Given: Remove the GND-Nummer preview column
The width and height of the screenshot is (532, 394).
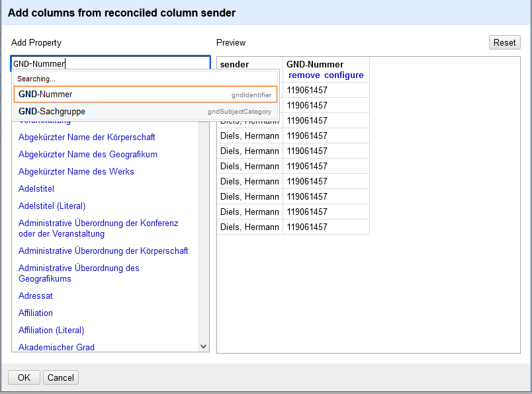Looking at the screenshot, I should [x=304, y=75].
